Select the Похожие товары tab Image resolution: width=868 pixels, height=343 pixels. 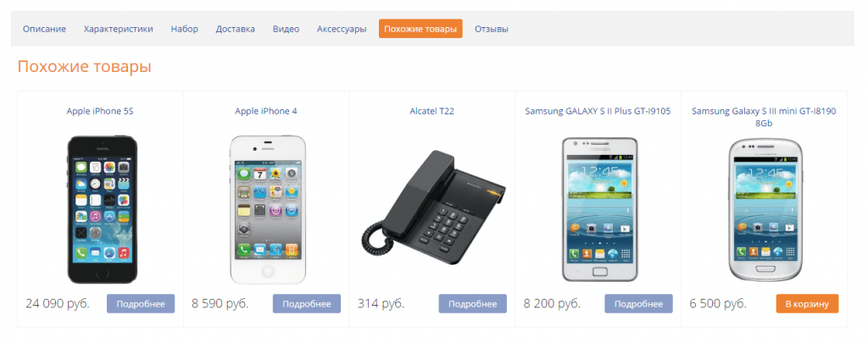[420, 29]
